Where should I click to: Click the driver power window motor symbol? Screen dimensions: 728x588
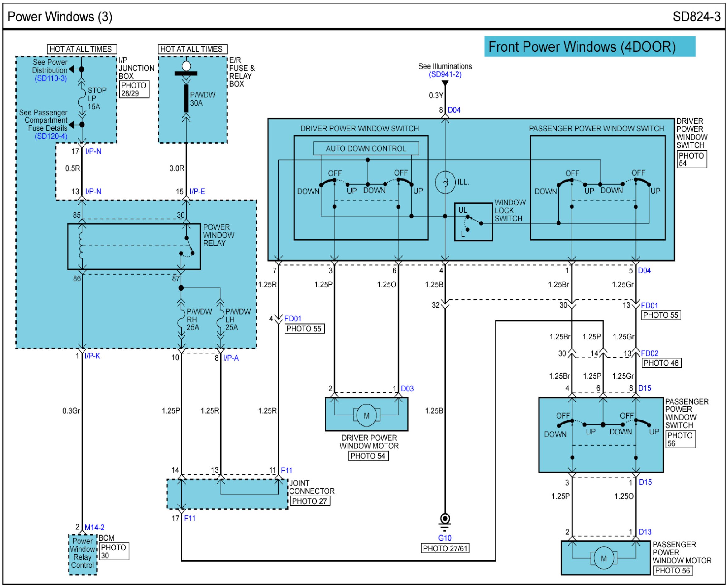pyautogui.click(x=366, y=415)
